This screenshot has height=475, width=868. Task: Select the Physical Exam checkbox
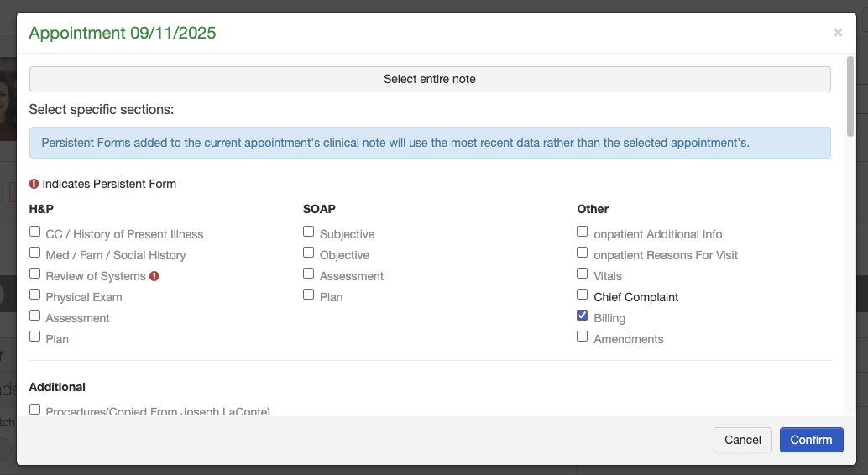(x=35, y=295)
